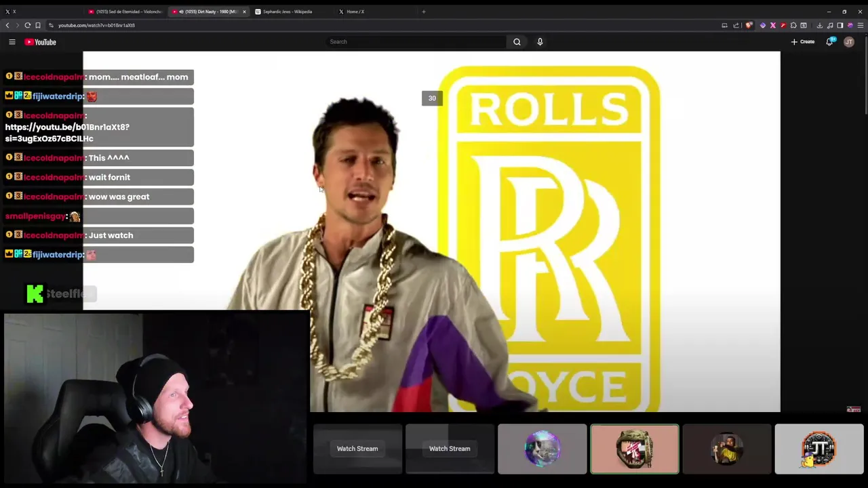
Task: Click chat message 'This ^^^^'
Action: coord(108,158)
